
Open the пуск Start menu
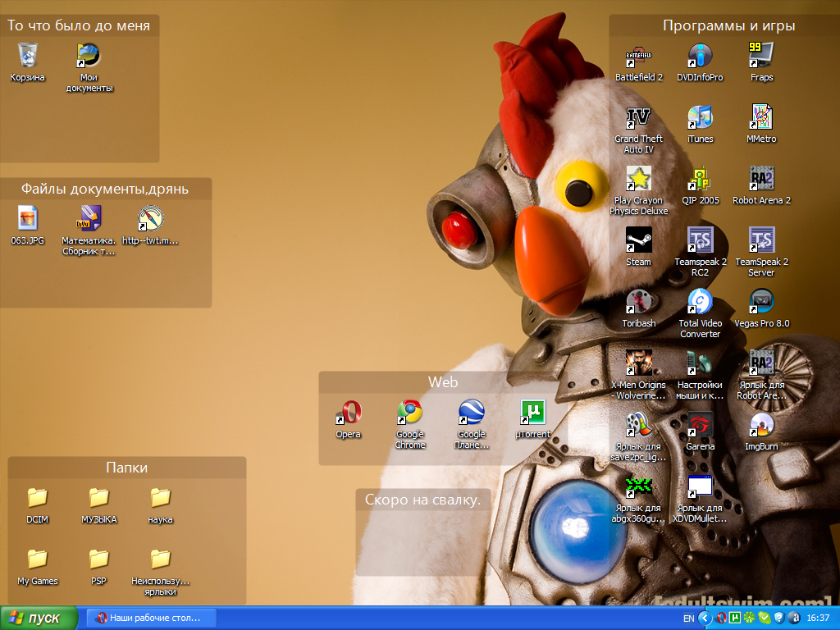click(x=39, y=619)
